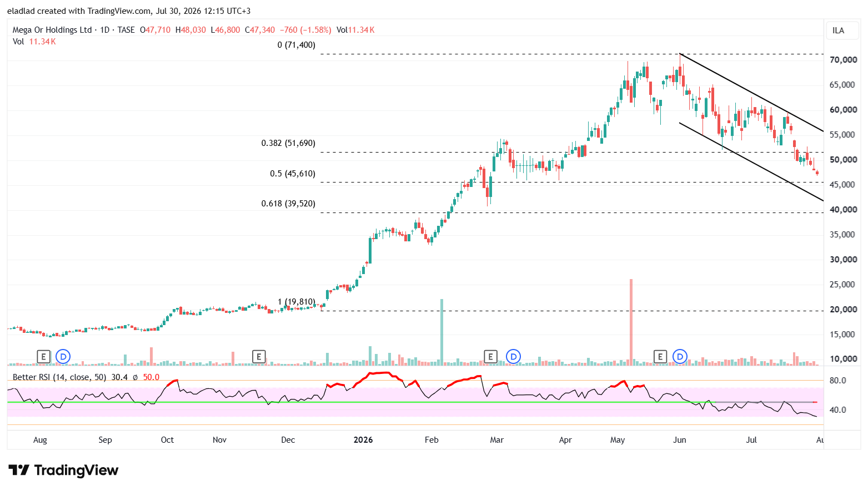Click the 65,000 price axis label
This screenshot has width=868, height=491.
[844, 85]
